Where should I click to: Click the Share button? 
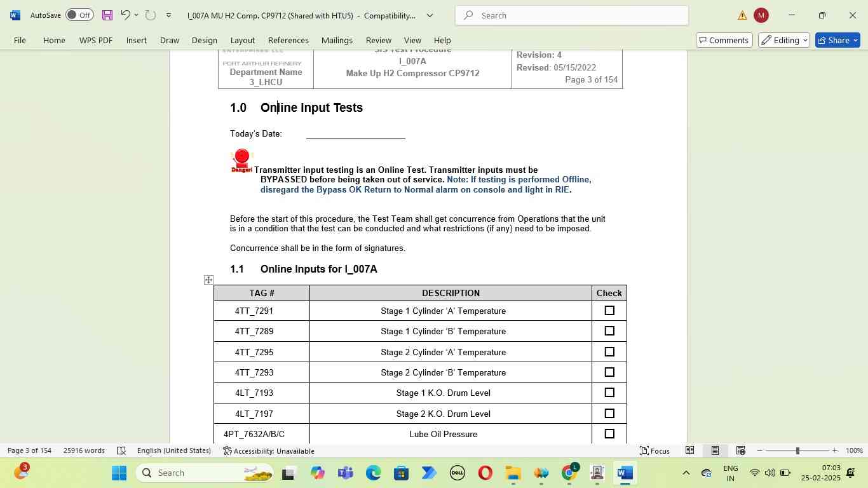837,40
